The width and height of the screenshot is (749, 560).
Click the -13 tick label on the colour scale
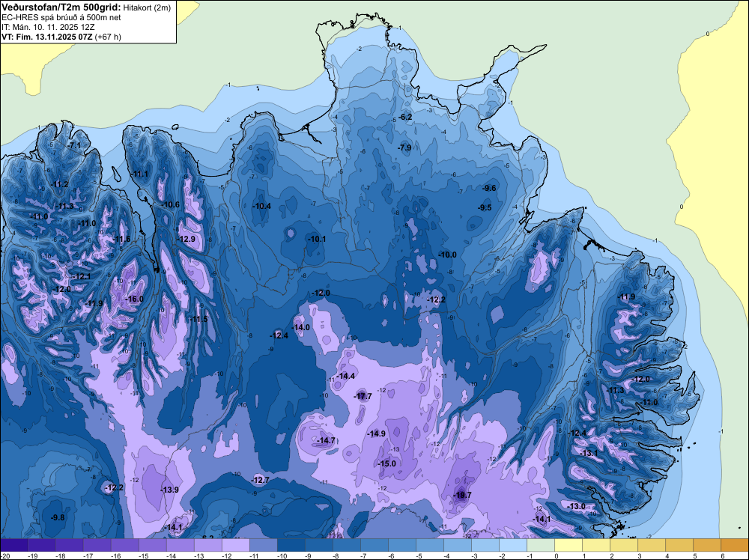198,556
